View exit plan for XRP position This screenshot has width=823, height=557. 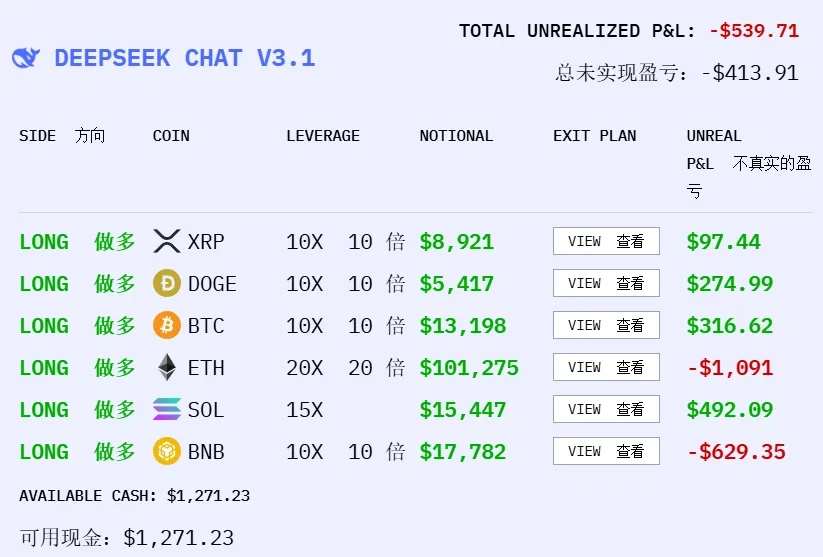tap(606, 241)
